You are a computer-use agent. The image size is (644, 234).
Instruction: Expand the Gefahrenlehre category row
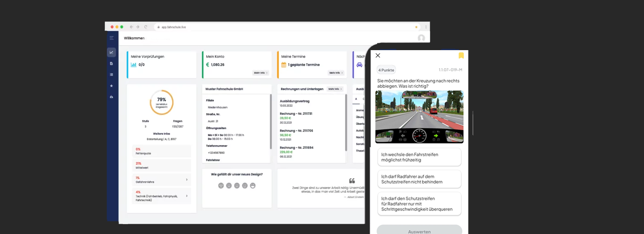coord(161,180)
